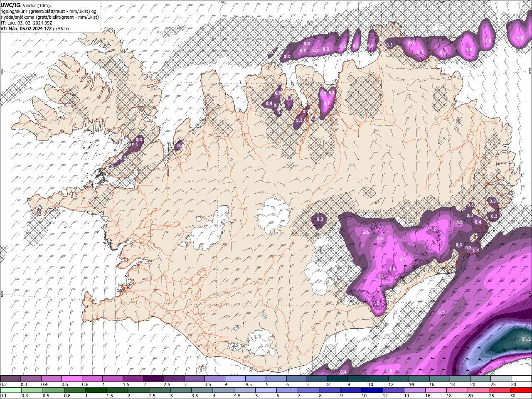Click the '26.3' precipitation value on the map
This screenshot has width=532, height=399.
coord(526,340)
